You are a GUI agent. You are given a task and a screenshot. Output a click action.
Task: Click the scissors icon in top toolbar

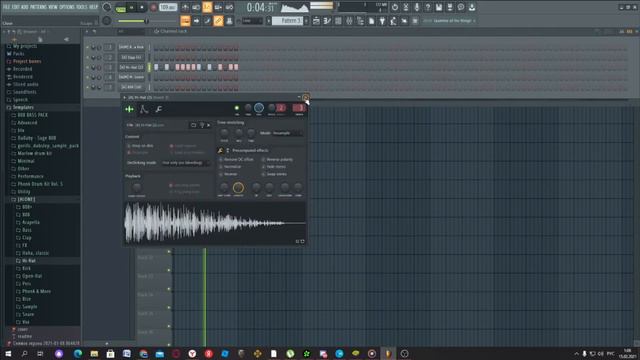(406, 7)
